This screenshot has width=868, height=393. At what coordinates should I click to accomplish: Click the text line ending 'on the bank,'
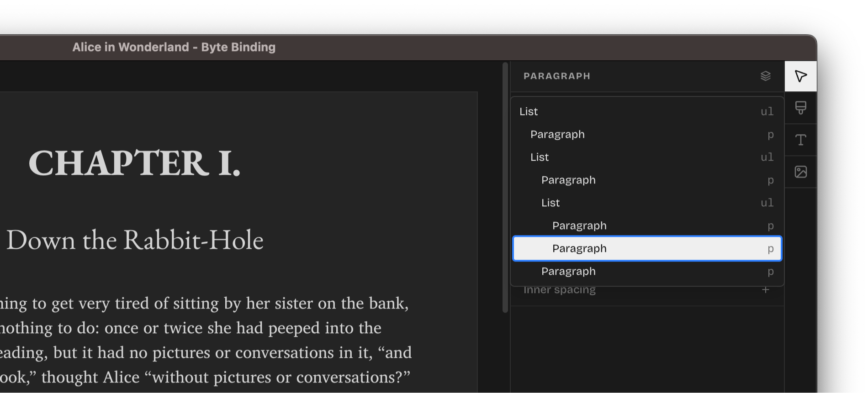204,304
